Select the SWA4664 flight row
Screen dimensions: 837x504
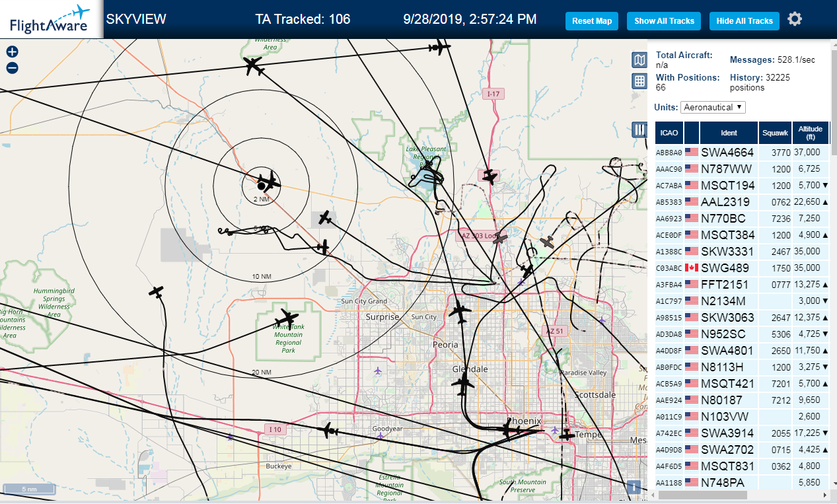(x=742, y=152)
